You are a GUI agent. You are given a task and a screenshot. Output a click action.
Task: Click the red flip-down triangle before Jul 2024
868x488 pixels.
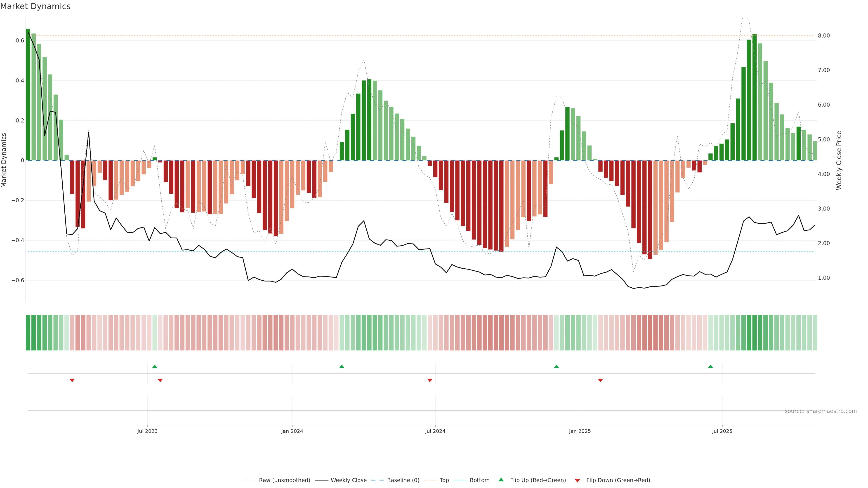[x=430, y=380]
